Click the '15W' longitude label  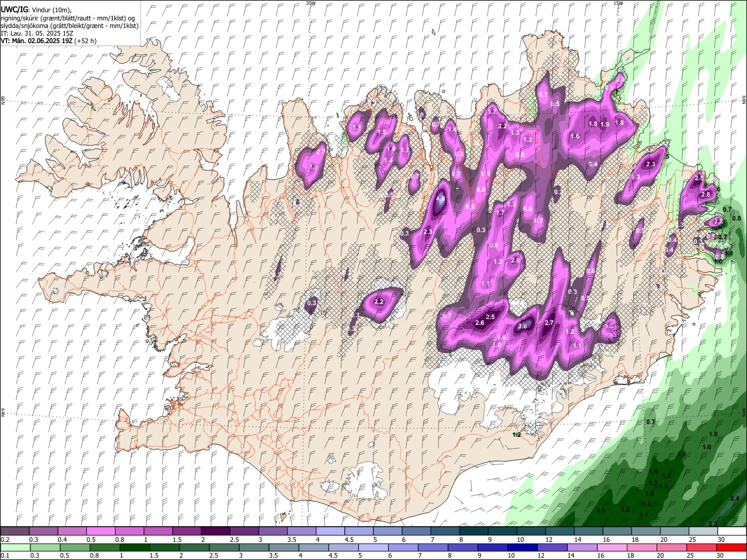click(x=618, y=3)
